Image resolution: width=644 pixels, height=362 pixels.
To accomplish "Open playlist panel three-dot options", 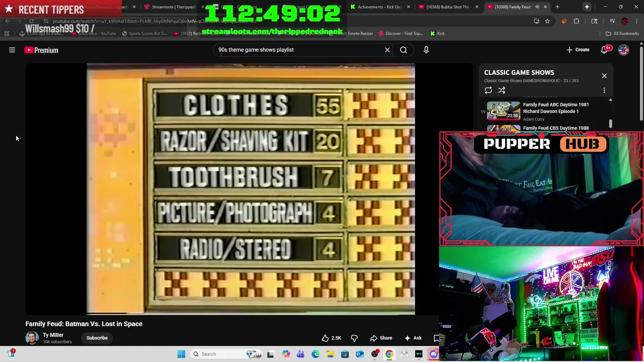I will tap(604, 90).
